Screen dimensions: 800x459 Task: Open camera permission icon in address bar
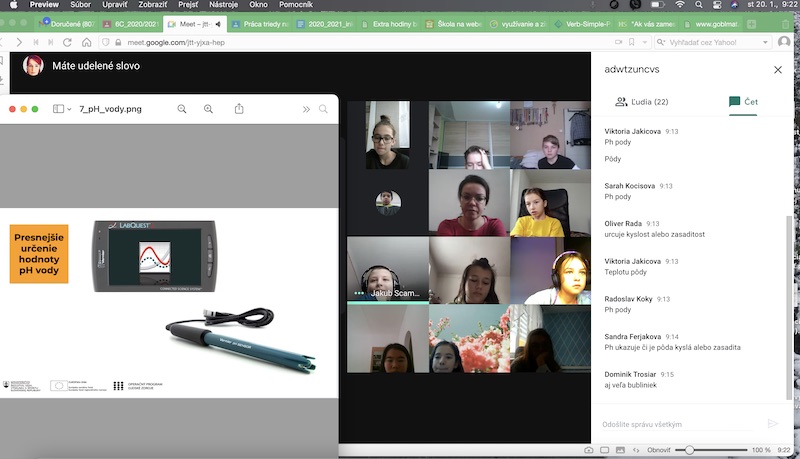tap(618, 42)
